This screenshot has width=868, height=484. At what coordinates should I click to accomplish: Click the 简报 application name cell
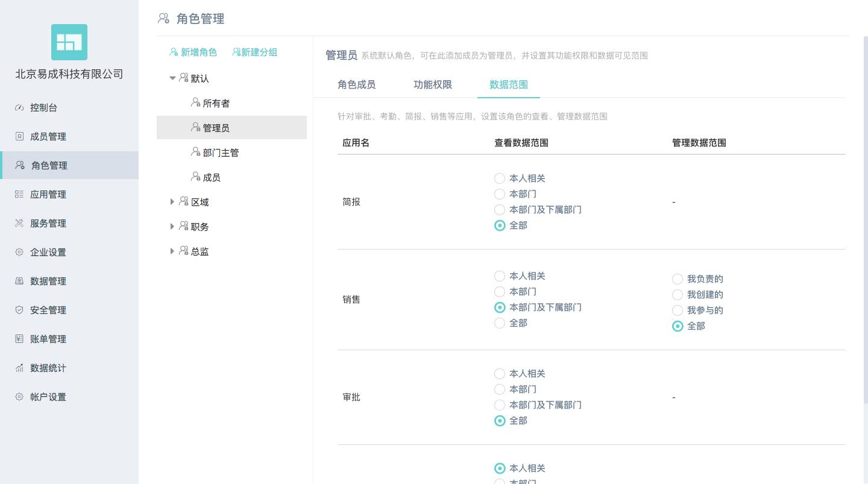click(351, 202)
